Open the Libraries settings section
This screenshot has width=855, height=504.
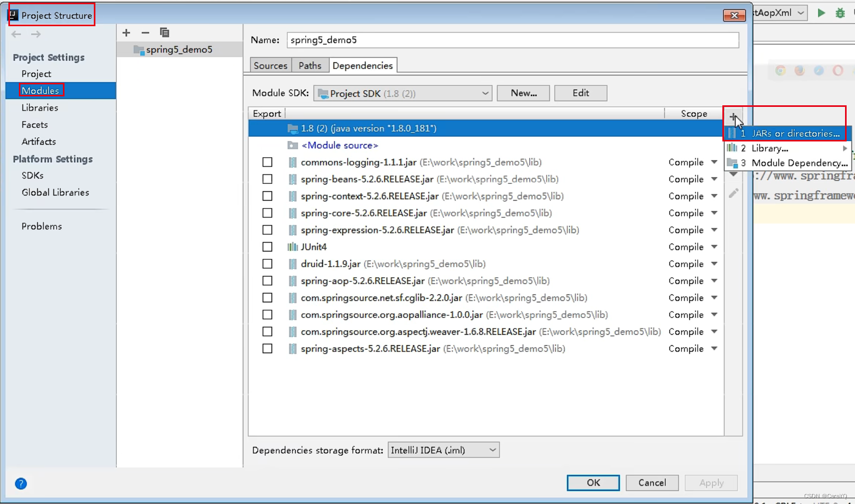(40, 108)
